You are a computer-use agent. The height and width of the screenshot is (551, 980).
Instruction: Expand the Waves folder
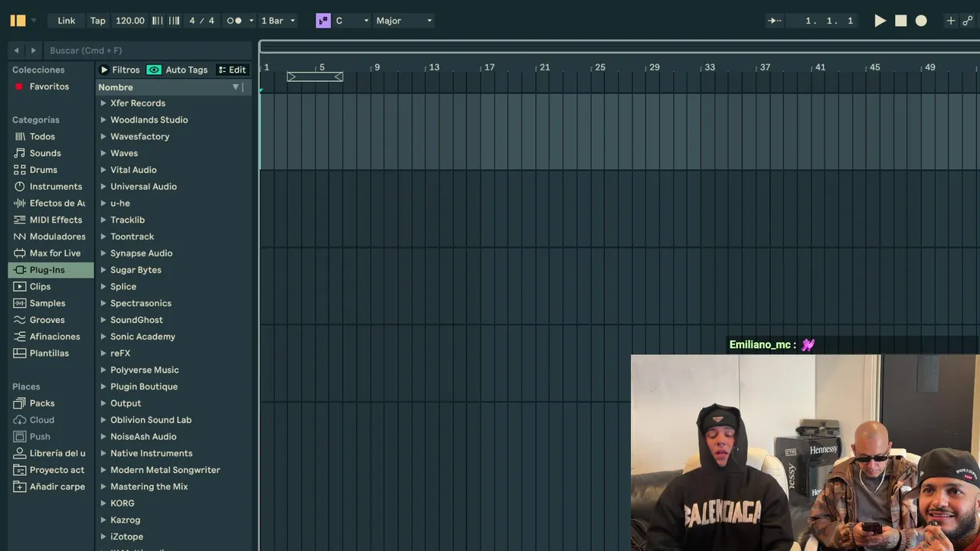coord(103,153)
